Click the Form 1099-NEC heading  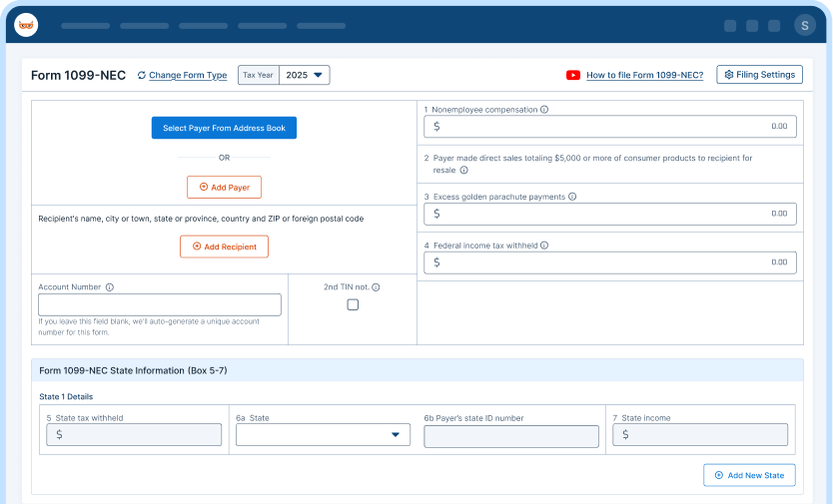(78, 76)
